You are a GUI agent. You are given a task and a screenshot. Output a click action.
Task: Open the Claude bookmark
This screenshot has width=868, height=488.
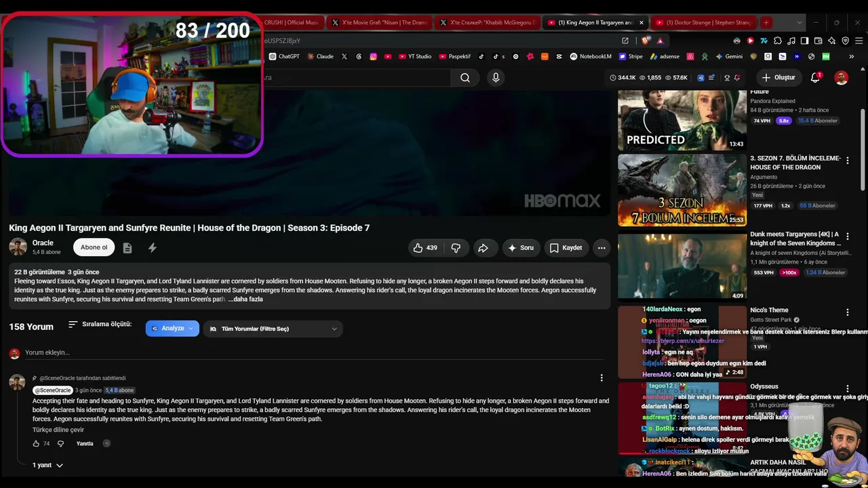pyautogui.click(x=320, y=56)
